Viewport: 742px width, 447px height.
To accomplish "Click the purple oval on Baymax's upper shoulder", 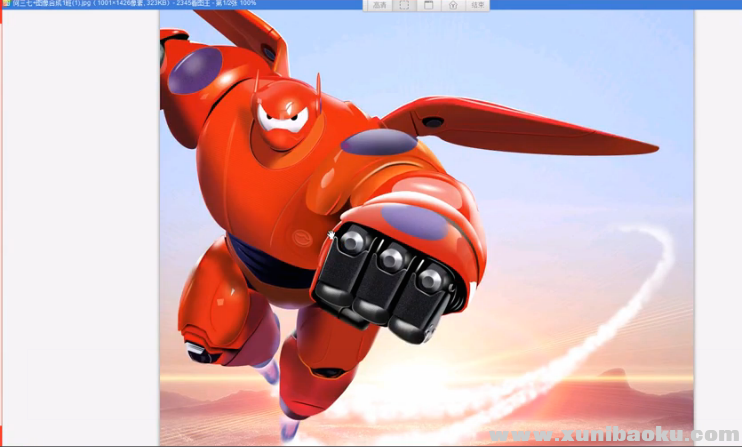I will (x=194, y=71).
